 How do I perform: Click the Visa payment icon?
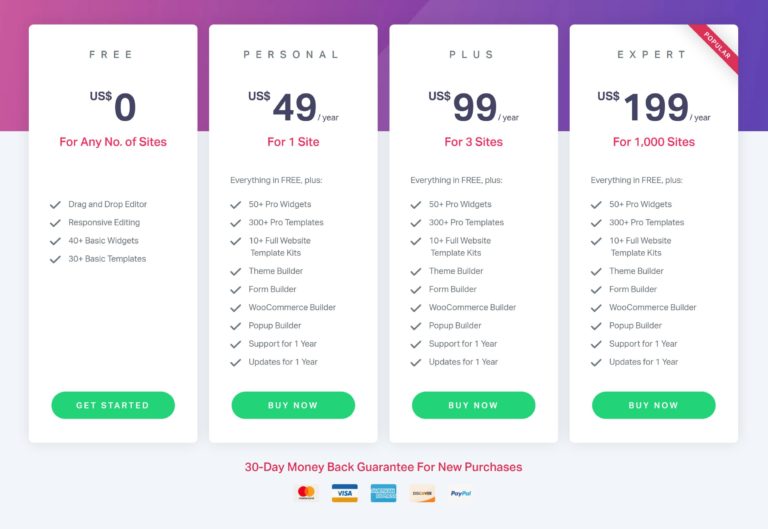345,493
